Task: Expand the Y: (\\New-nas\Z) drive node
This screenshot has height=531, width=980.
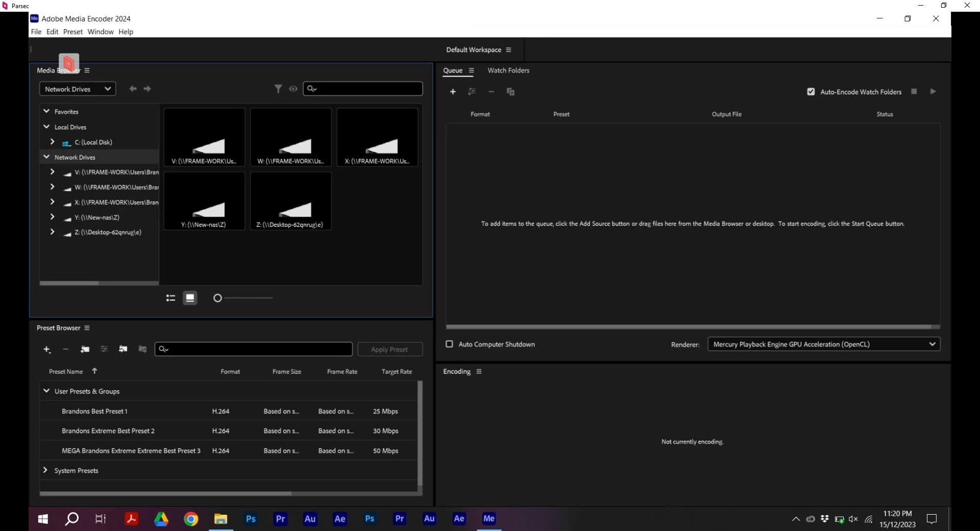Action: (x=53, y=217)
